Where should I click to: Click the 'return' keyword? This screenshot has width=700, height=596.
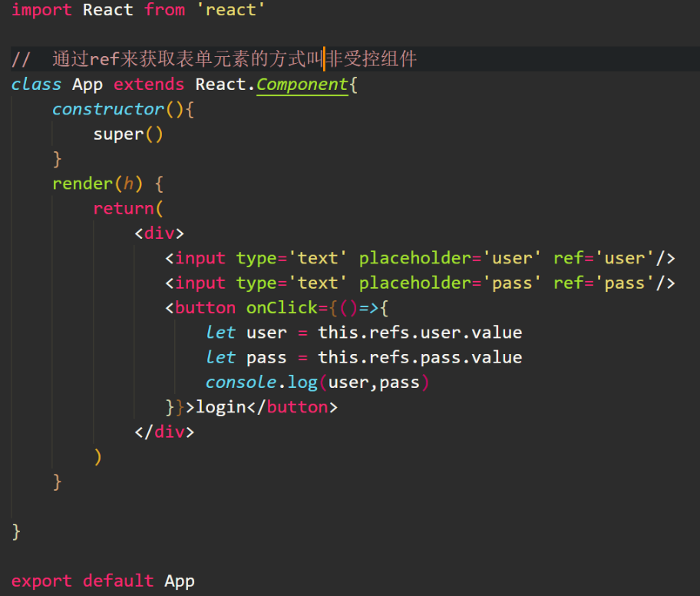pyautogui.click(x=124, y=209)
